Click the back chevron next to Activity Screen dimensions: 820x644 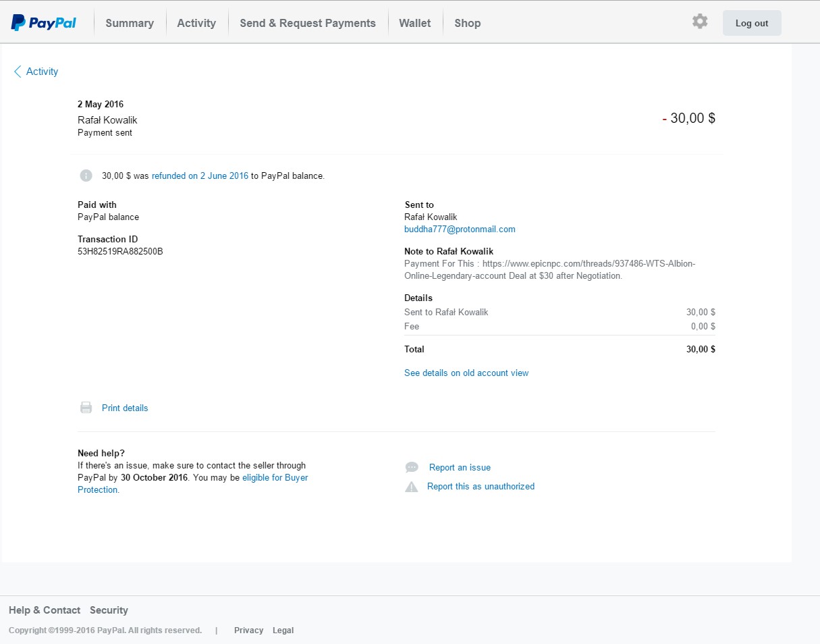[x=18, y=72]
